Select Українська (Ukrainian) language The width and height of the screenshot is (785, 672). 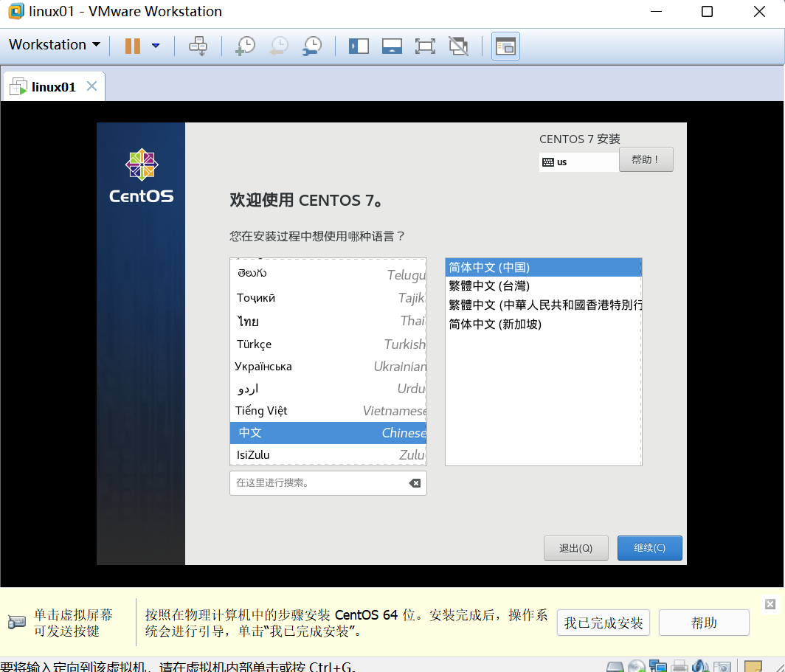coord(328,367)
